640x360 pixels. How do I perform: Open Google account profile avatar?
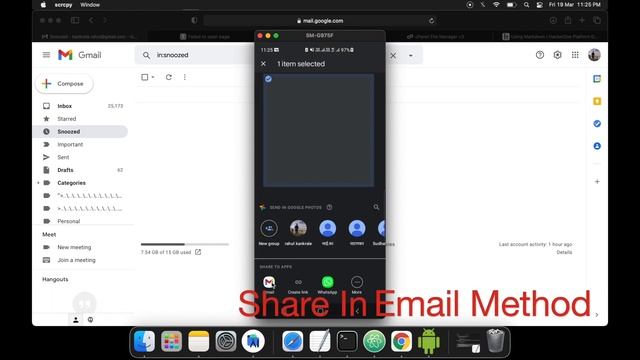click(594, 55)
